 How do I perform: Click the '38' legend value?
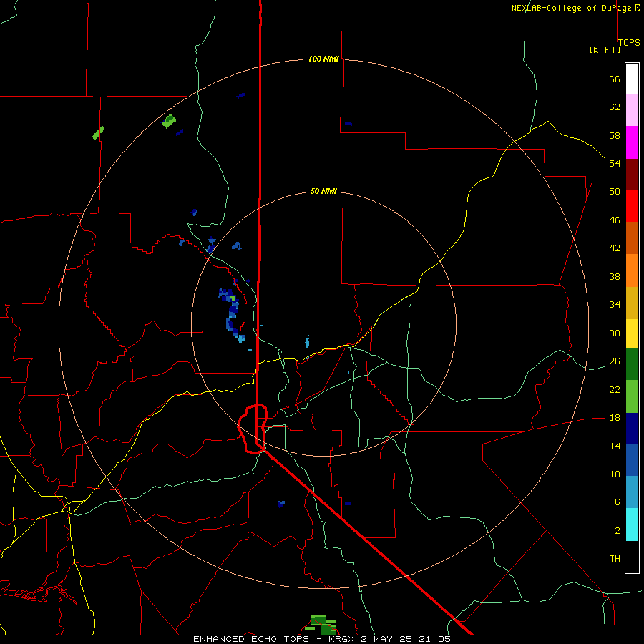point(615,276)
